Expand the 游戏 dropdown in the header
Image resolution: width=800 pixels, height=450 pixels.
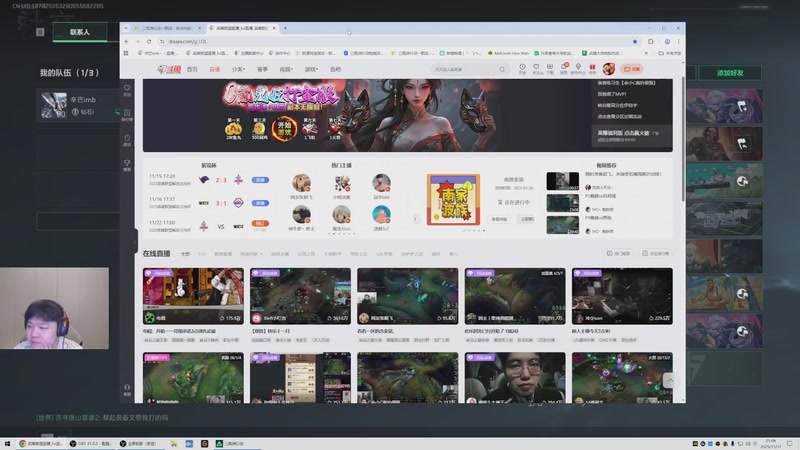pos(311,69)
